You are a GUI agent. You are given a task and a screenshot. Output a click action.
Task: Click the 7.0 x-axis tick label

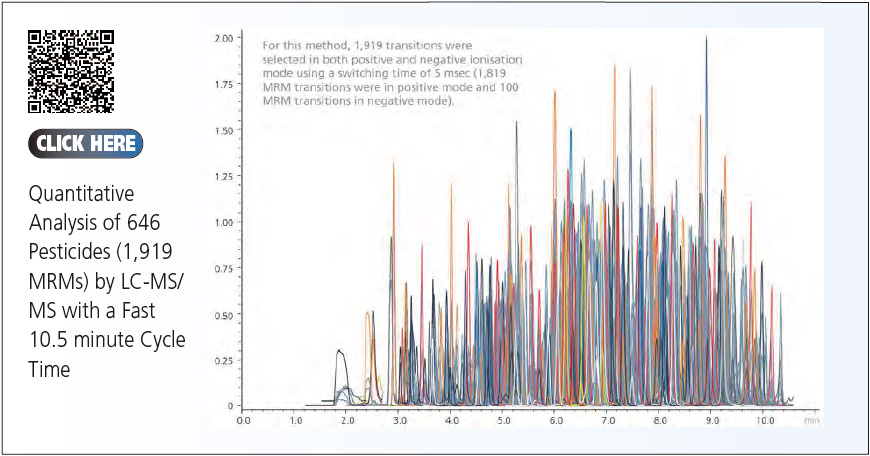click(x=608, y=420)
